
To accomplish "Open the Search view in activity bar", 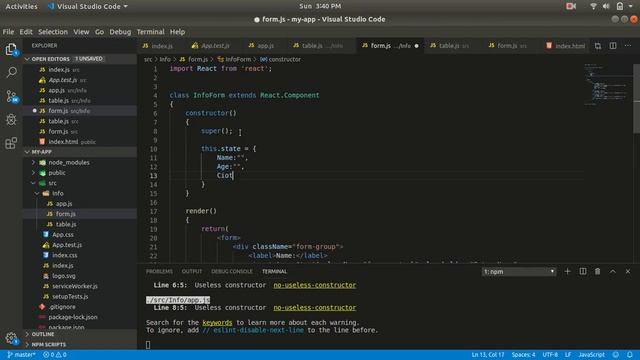I will pyautogui.click(x=11, y=73).
